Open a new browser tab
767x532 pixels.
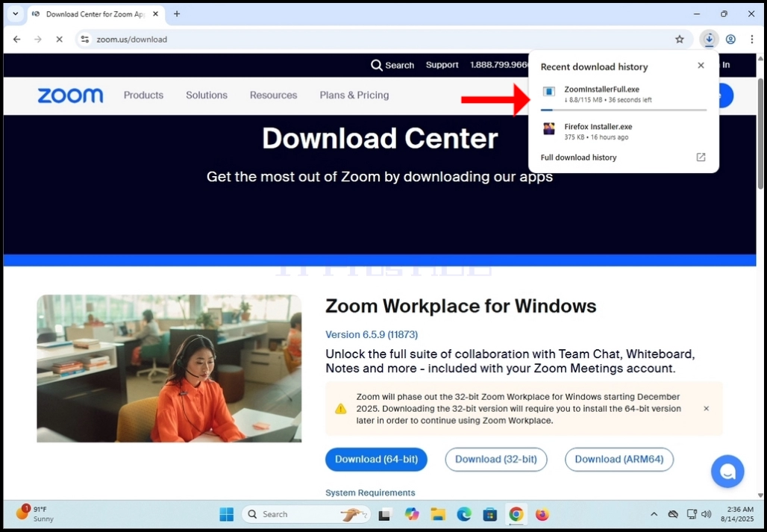(177, 13)
